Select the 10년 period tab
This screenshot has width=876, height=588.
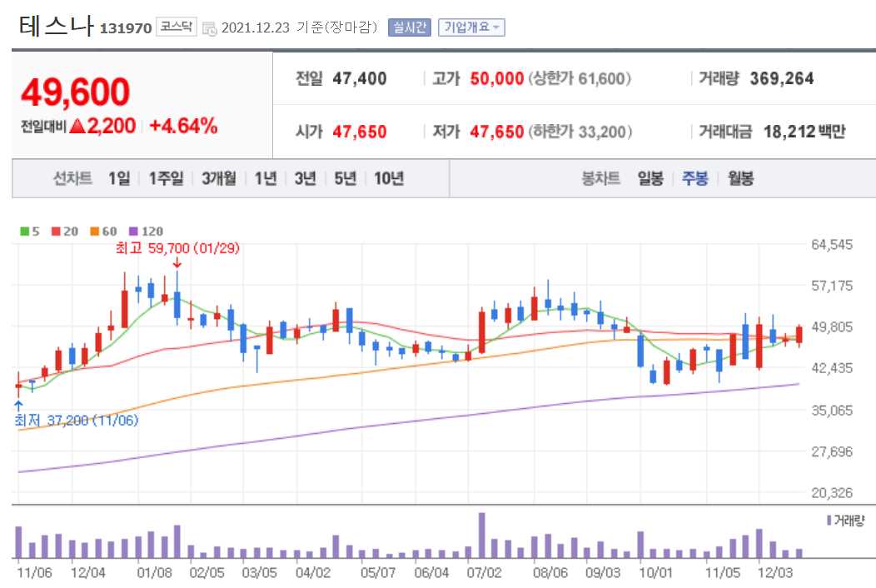point(387,177)
